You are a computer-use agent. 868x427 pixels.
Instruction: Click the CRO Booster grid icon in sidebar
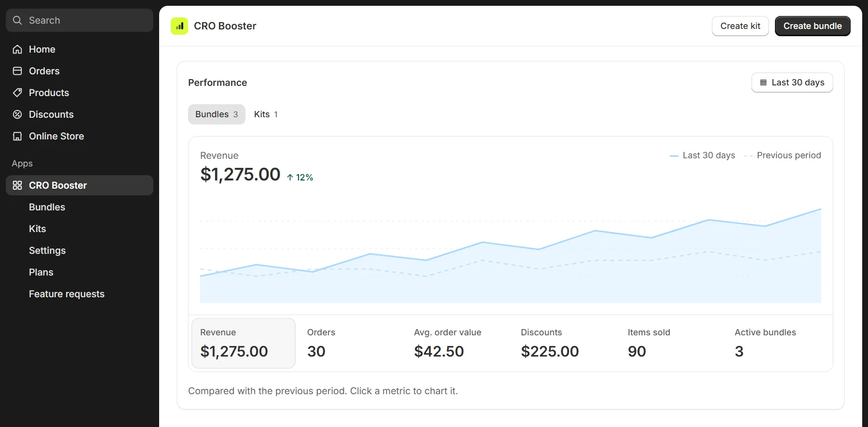click(17, 185)
